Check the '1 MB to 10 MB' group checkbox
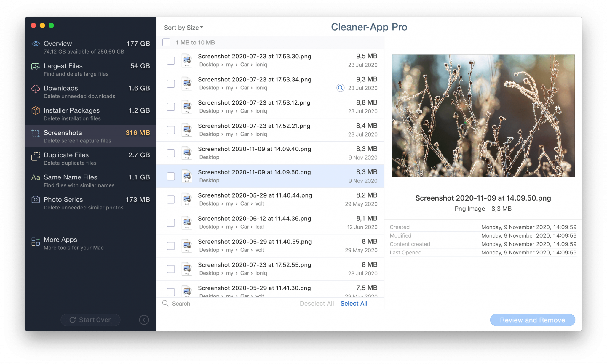 (167, 42)
